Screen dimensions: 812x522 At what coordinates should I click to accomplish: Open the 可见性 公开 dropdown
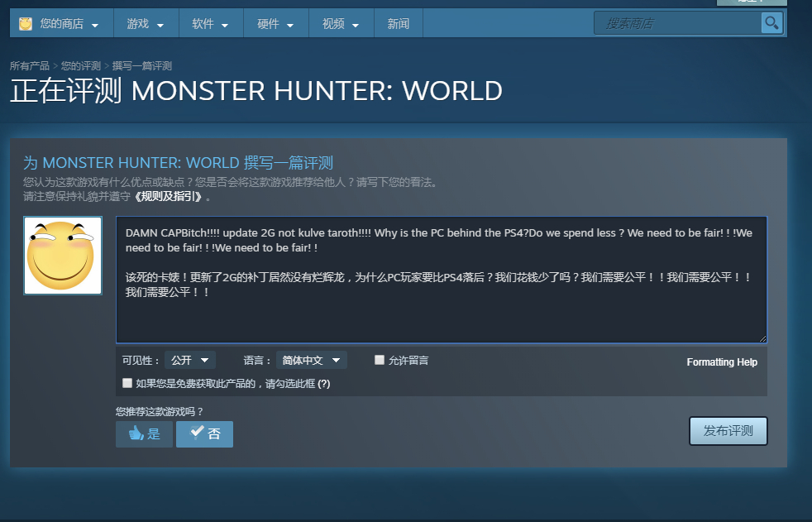[x=190, y=361]
